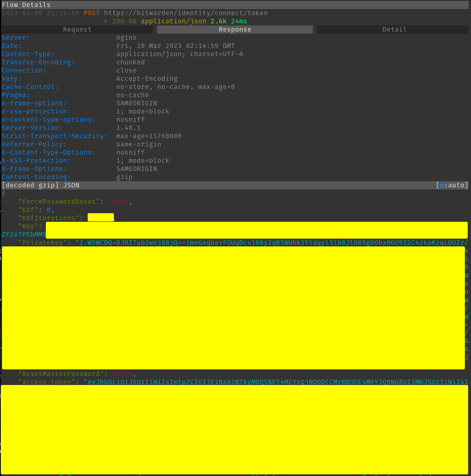This screenshot has height=476, width=471.
Task: Click the Cache-Control header value
Action: 175,87
